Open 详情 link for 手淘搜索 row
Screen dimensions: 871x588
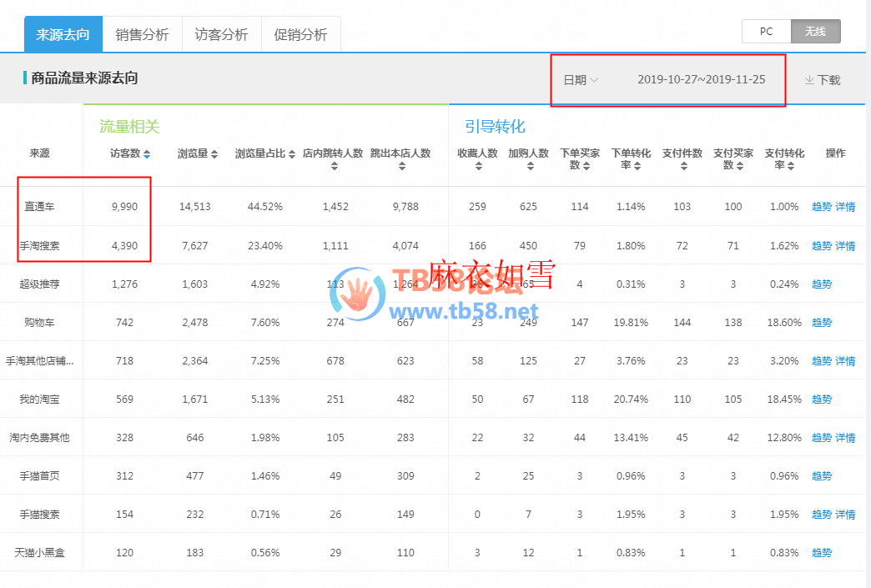pos(845,246)
